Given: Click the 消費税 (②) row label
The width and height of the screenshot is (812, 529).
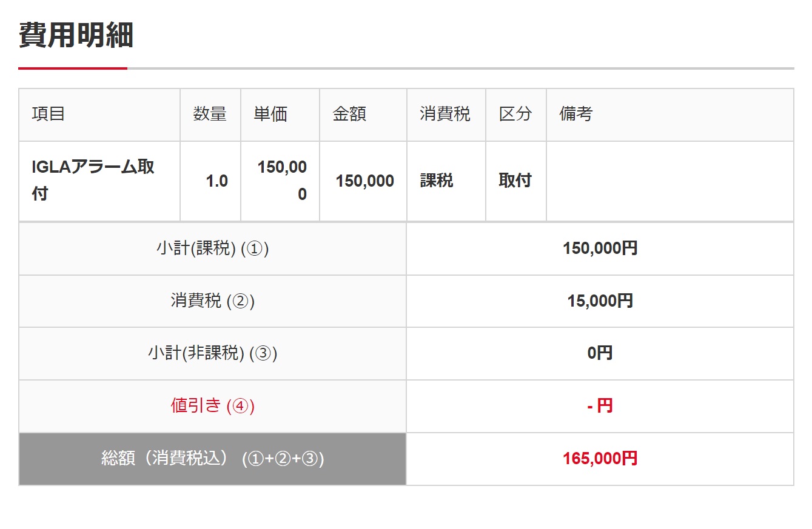Looking at the screenshot, I should (212, 301).
